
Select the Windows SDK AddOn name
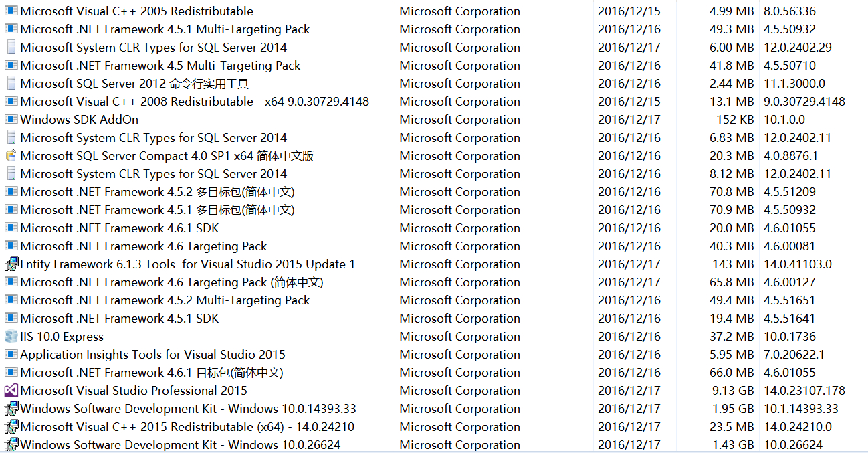pyautogui.click(x=80, y=120)
